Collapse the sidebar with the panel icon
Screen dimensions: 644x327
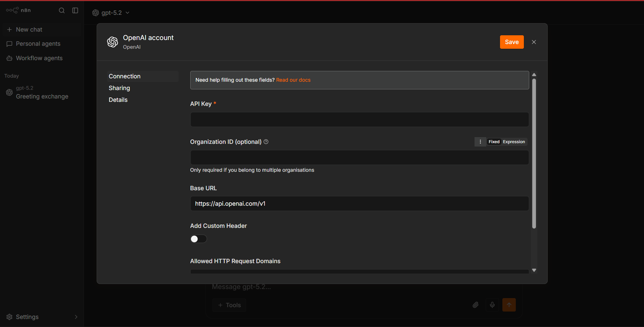tap(75, 10)
